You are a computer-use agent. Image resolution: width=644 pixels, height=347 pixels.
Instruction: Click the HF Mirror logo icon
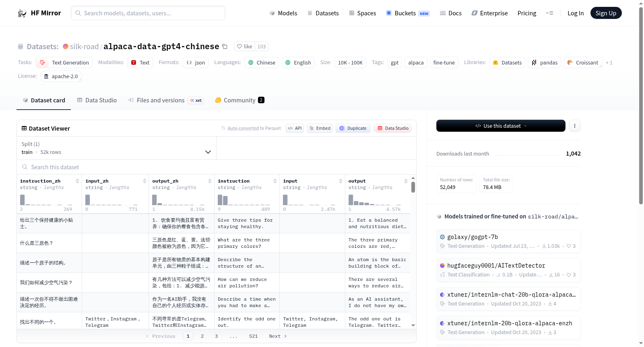point(22,13)
